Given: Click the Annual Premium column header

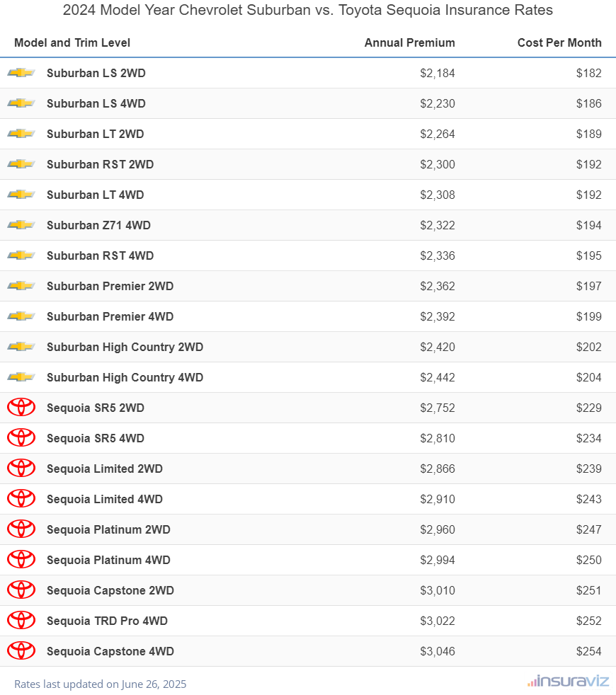Looking at the screenshot, I should (410, 42).
